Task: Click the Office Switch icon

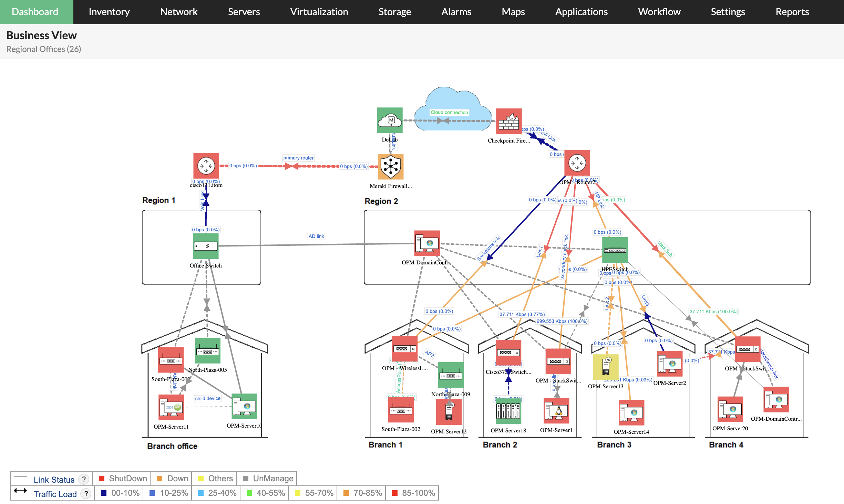Action: [206, 246]
